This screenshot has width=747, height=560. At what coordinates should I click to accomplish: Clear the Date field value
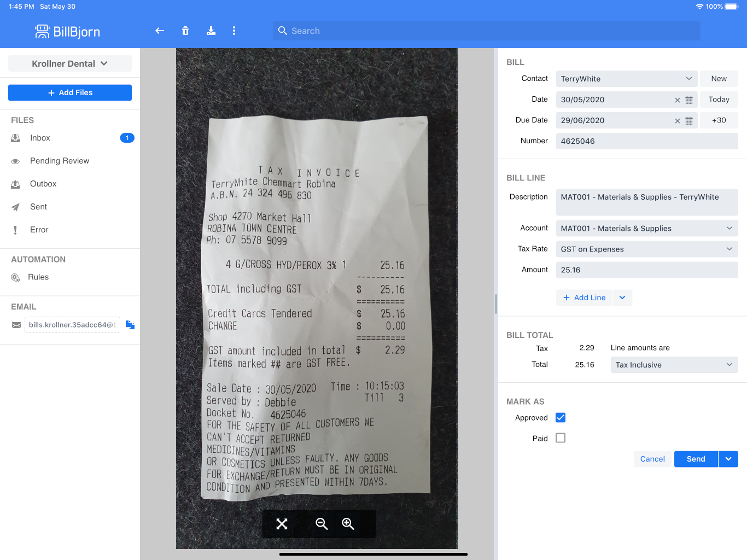click(678, 100)
